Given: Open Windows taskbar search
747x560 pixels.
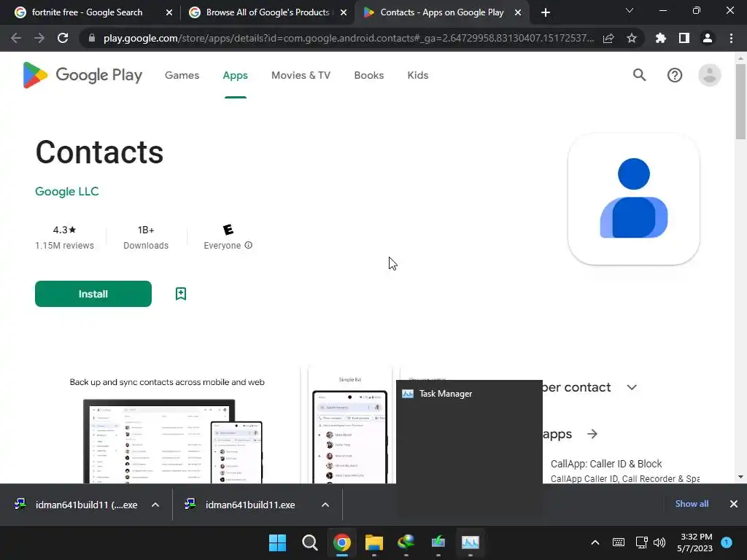Looking at the screenshot, I should point(309,542).
